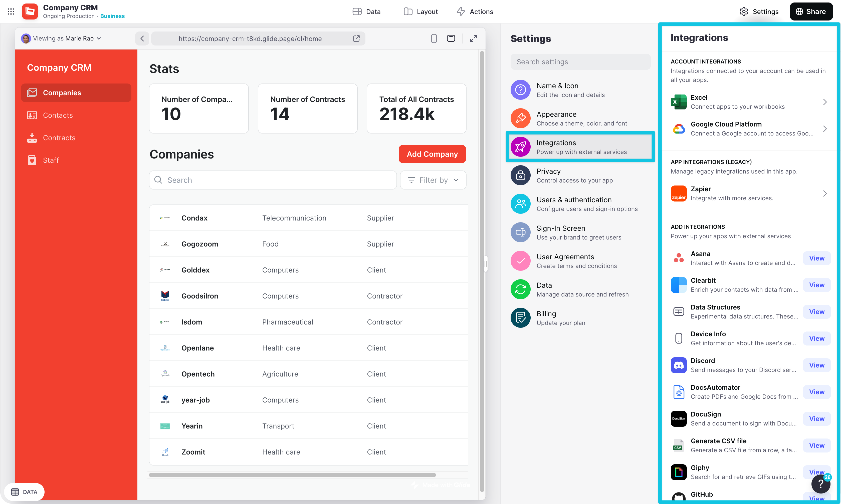The height and width of the screenshot is (504, 841).
Task: Switch to the Layout tab
Action: point(420,11)
